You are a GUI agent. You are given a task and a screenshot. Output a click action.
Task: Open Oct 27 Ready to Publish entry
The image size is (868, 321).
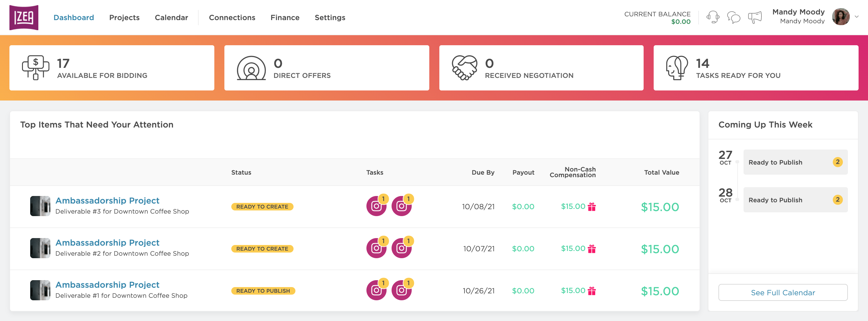coord(795,162)
